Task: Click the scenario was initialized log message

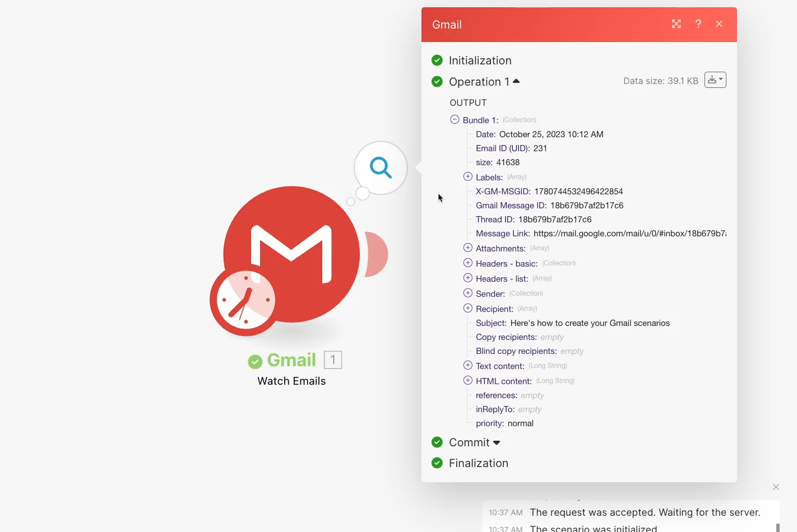Action: (594, 528)
